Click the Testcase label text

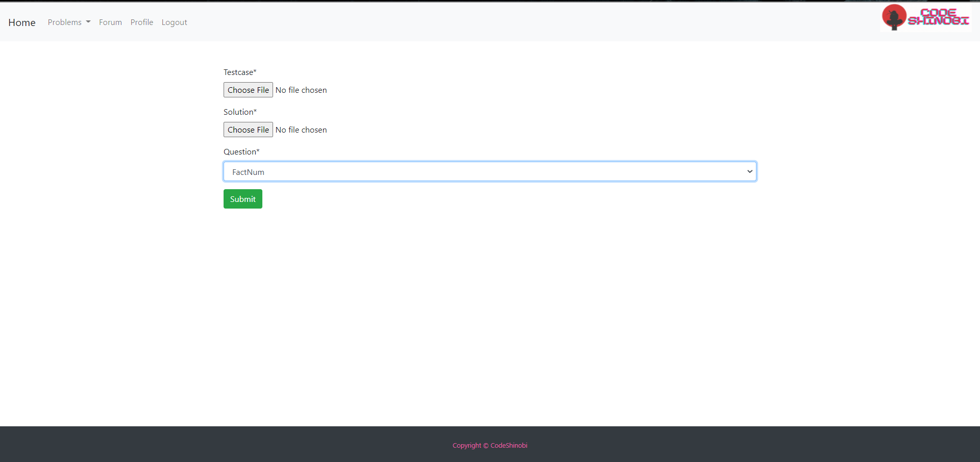click(x=240, y=72)
